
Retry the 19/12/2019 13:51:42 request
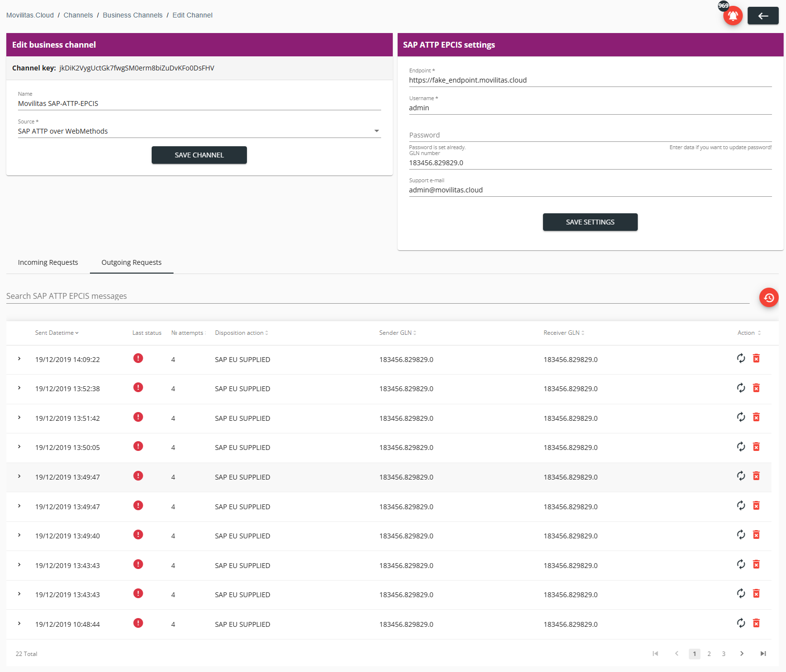coord(741,417)
